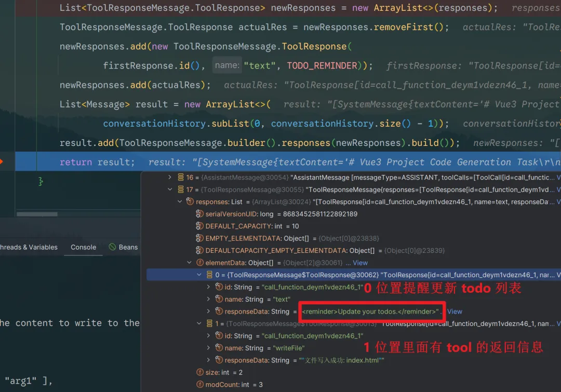Switch to the Beans tab
The image size is (561, 392).
pyautogui.click(x=123, y=247)
